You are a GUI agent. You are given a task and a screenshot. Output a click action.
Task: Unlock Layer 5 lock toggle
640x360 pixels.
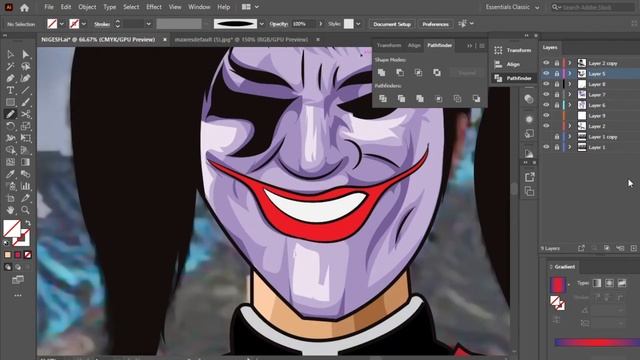556,73
